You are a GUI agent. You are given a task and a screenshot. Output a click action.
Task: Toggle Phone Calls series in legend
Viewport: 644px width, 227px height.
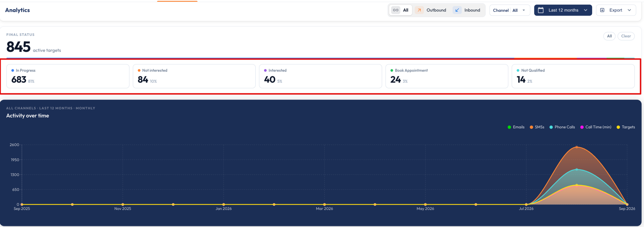[x=562, y=127]
